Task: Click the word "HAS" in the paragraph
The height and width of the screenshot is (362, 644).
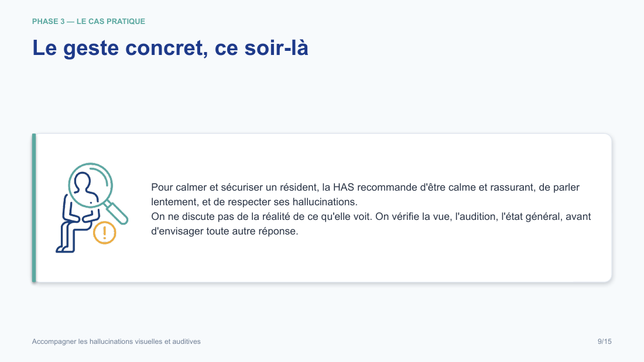Action: pos(343,187)
